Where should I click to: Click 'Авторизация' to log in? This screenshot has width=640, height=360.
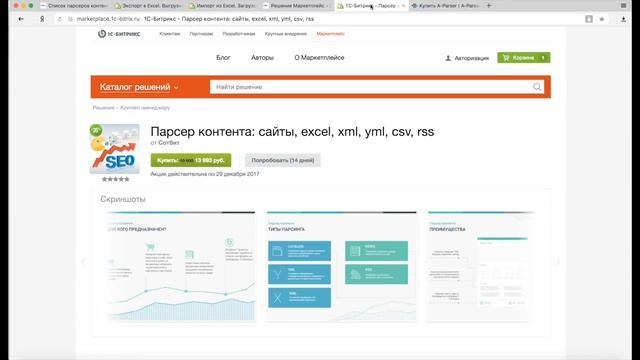click(x=467, y=58)
